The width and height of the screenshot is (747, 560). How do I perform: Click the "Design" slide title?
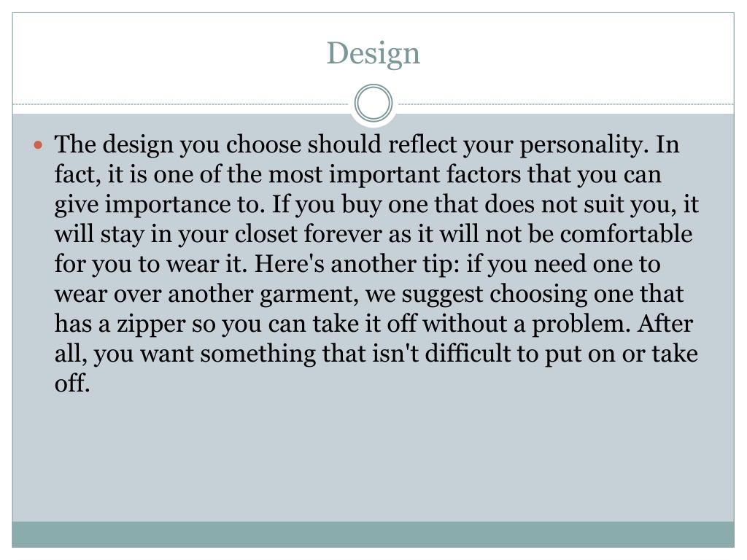[373, 53]
